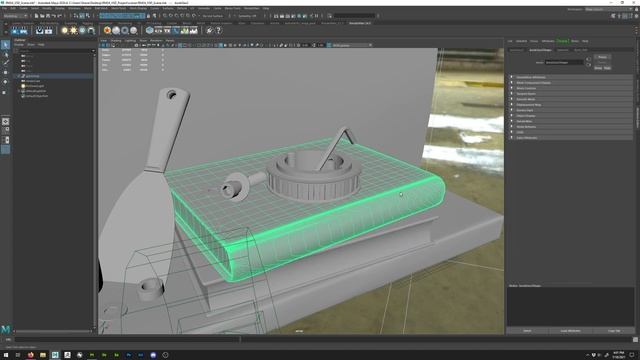Expand the Smooth Mesh section
This screenshot has height=360, width=640.
coord(571,99)
